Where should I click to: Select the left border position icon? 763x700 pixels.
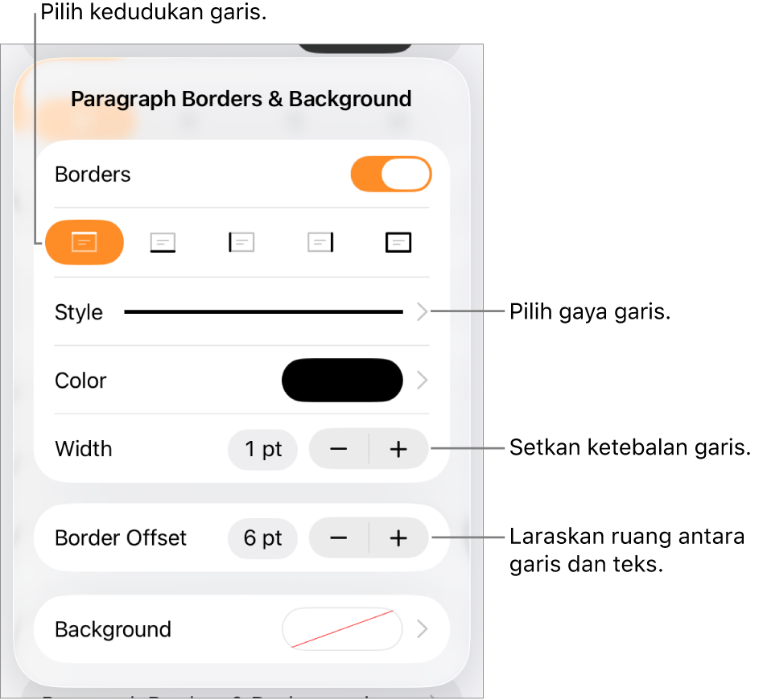click(x=241, y=242)
